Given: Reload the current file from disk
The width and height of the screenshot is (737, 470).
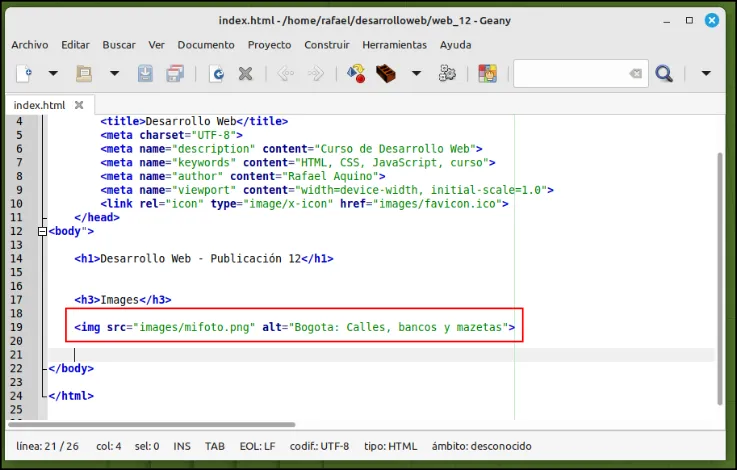Looking at the screenshot, I should point(217,74).
